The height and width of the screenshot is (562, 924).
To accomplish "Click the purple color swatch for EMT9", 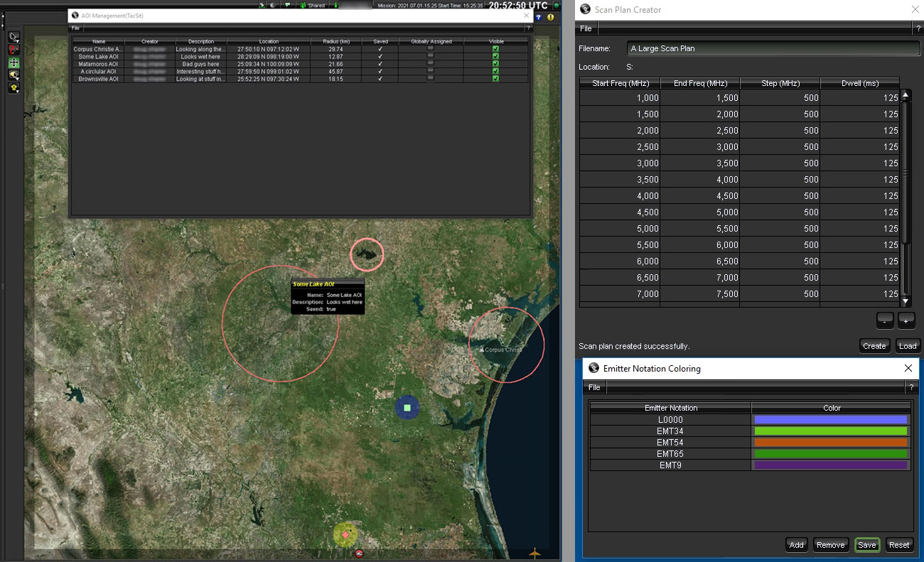I will (x=831, y=465).
